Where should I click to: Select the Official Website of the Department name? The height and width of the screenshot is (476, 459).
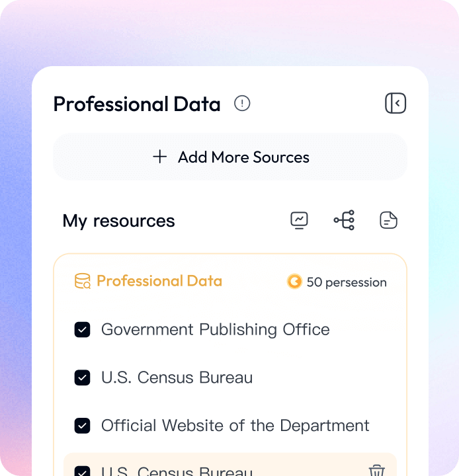point(235,426)
